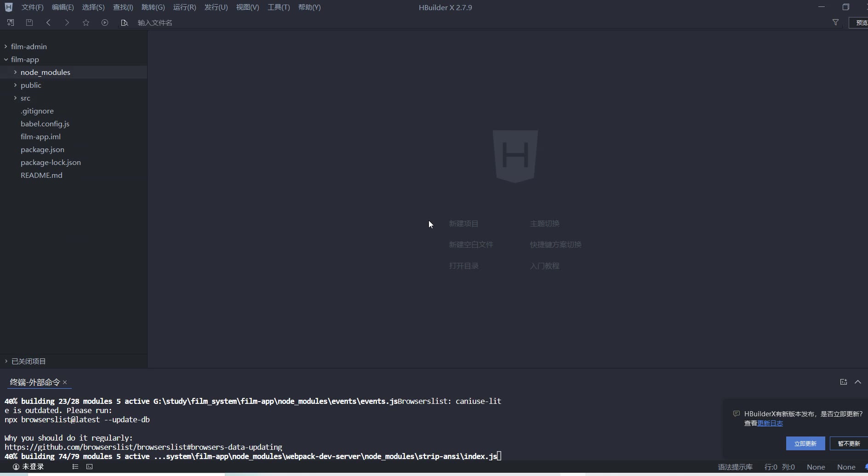Click the 暂不更新 button

(x=849, y=443)
